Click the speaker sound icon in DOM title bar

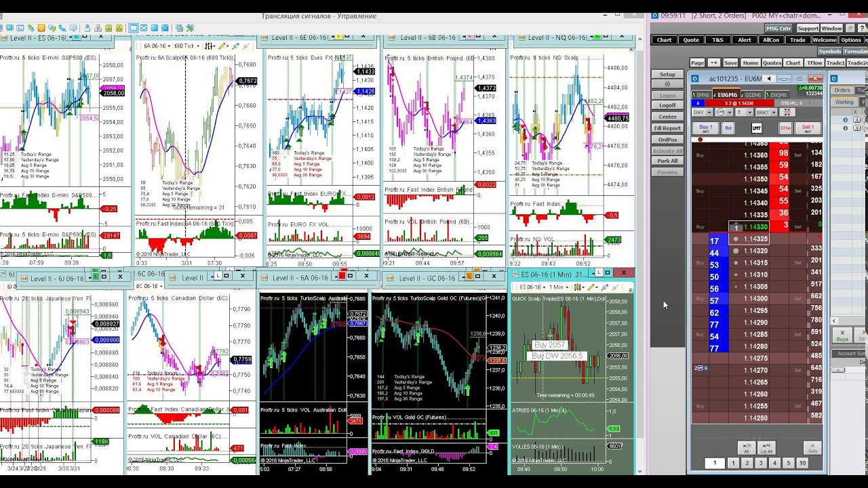tap(769, 79)
